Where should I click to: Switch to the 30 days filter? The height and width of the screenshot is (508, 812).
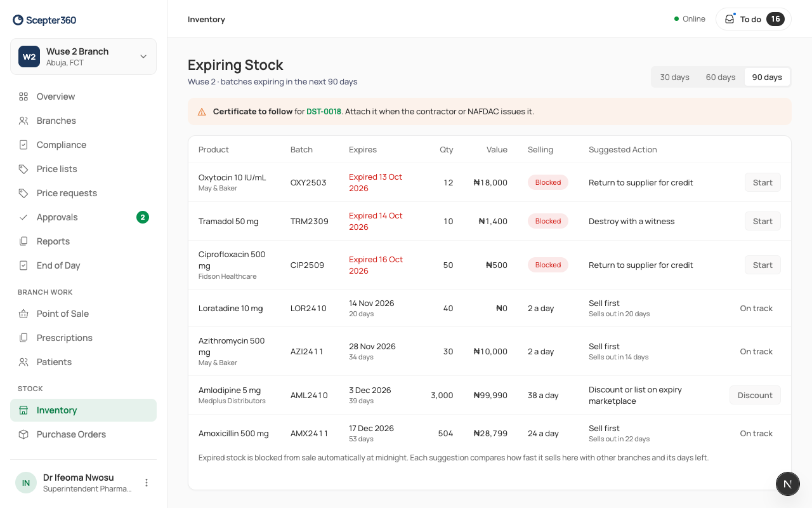[x=674, y=77]
